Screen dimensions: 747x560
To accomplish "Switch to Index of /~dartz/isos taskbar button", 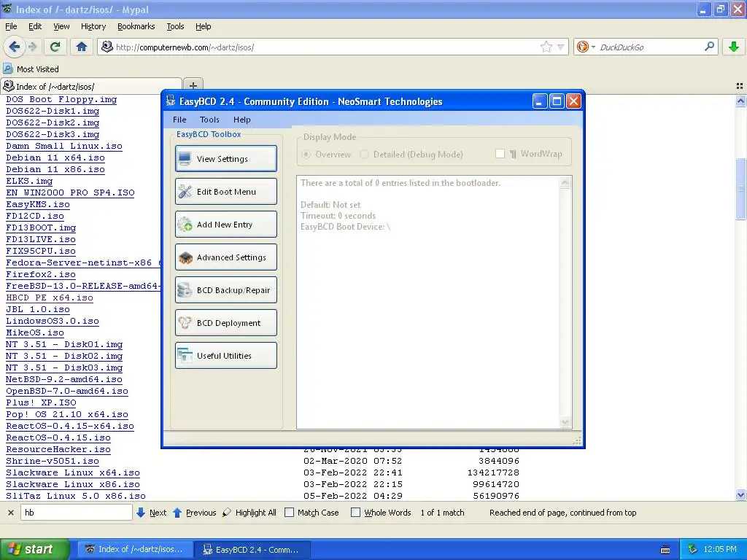I will coord(135,550).
